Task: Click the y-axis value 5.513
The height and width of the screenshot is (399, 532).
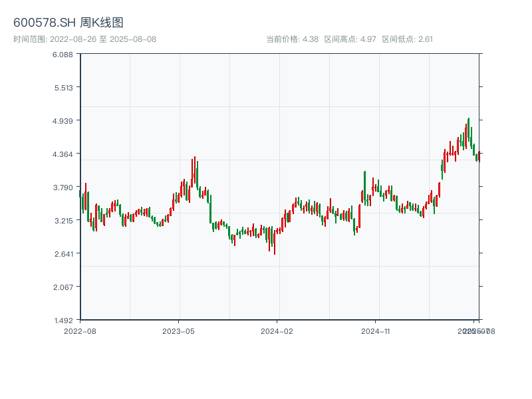Action: (x=64, y=88)
